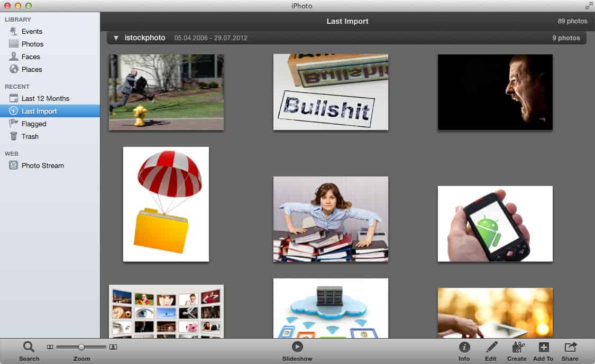Select the screaming man photo
595x364 pixels.
tap(495, 92)
